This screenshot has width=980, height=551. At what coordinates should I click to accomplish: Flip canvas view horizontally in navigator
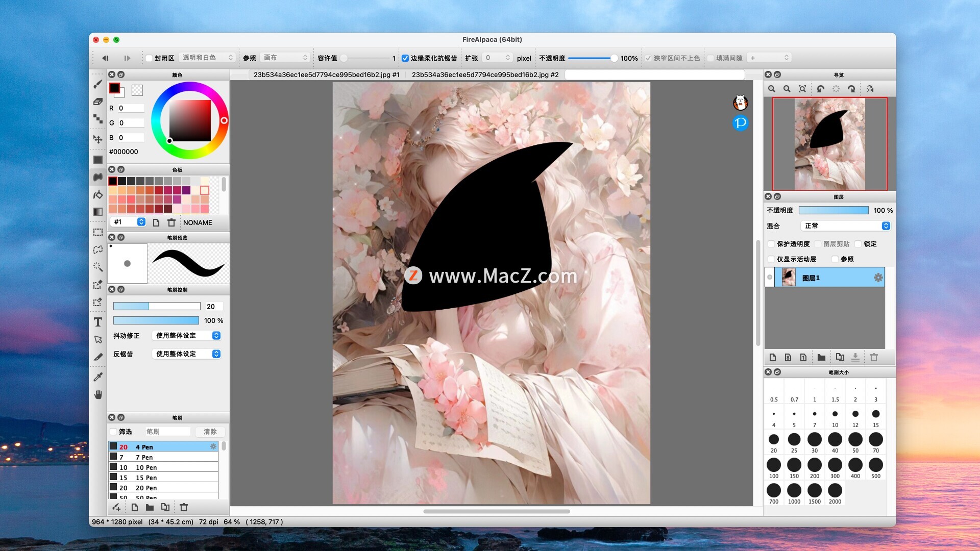click(x=870, y=89)
